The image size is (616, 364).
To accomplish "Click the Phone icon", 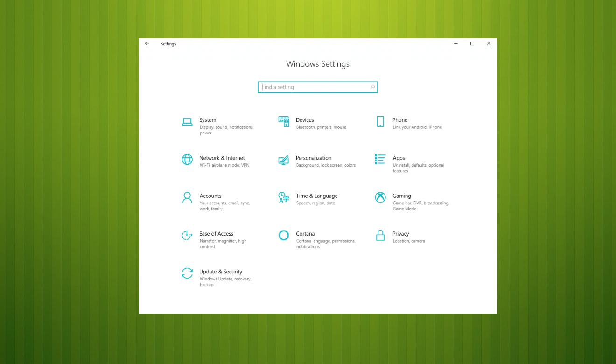I will click(x=380, y=122).
